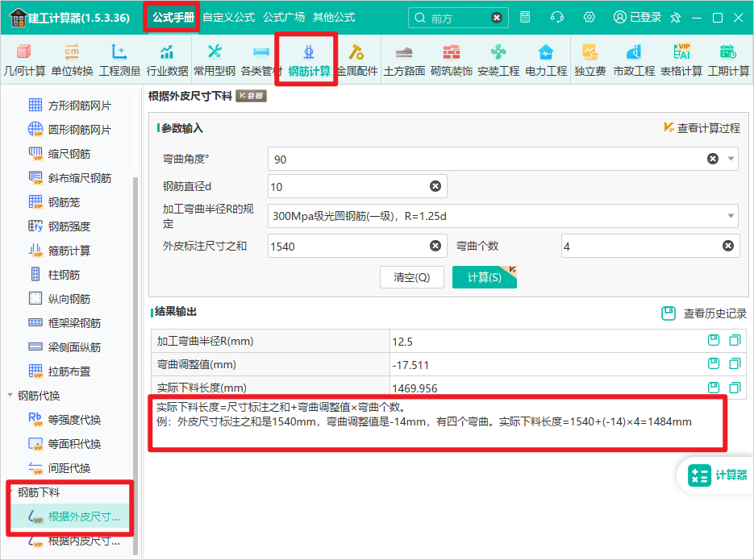
Task: Select 方形钢筋网片 in sidebar
Action: (x=69, y=106)
